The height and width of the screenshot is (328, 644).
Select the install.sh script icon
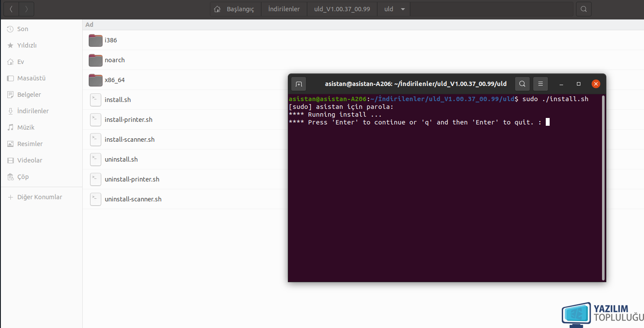click(x=96, y=100)
